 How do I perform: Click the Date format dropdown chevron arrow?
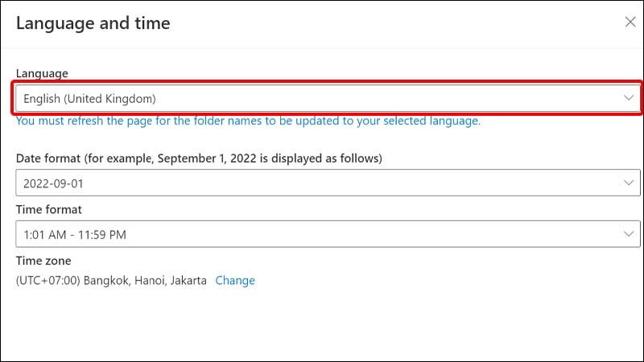tap(629, 183)
